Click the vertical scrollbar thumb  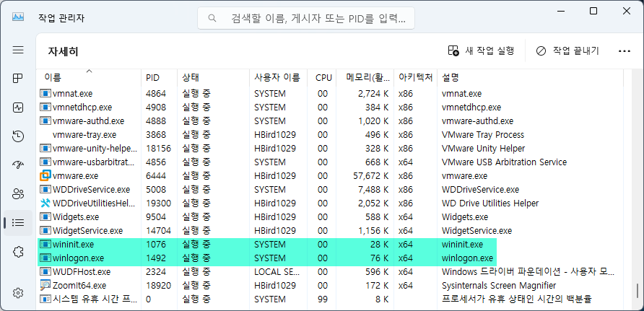tap(638, 289)
